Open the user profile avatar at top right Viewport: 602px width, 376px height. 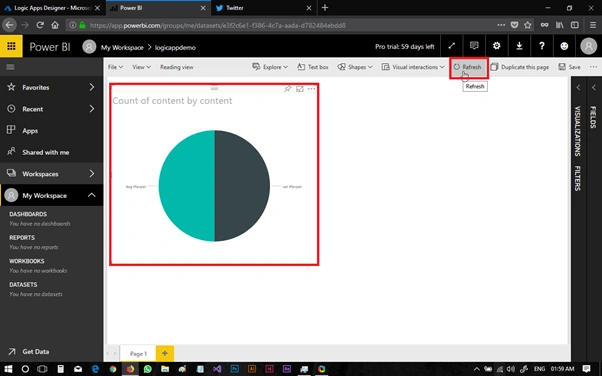click(x=588, y=46)
